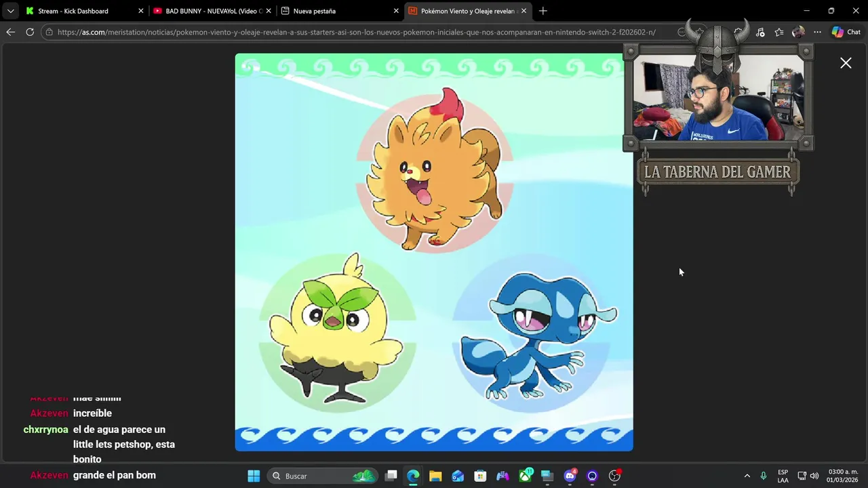The image size is (868, 488).
Task: Reload the current web page
Action: click(30, 32)
